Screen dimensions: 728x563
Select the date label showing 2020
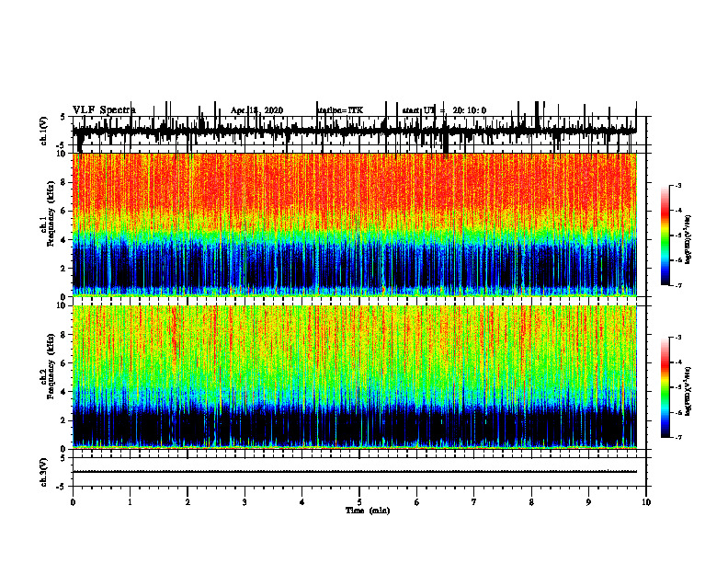tap(256, 110)
